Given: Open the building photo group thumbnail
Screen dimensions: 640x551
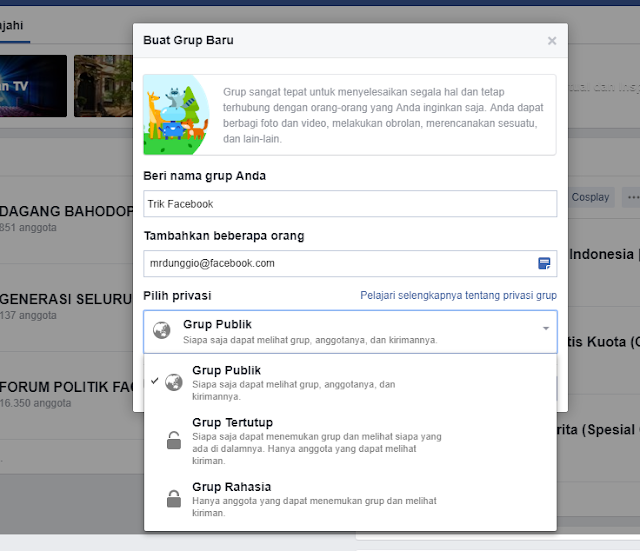Looking at the screenshot, I should coord(103,86).
